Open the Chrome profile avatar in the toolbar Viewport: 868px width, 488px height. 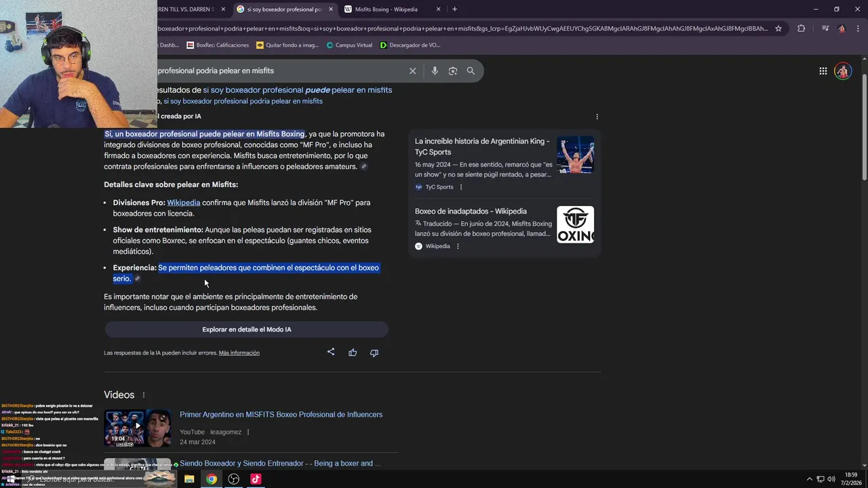tap(842, 28)
